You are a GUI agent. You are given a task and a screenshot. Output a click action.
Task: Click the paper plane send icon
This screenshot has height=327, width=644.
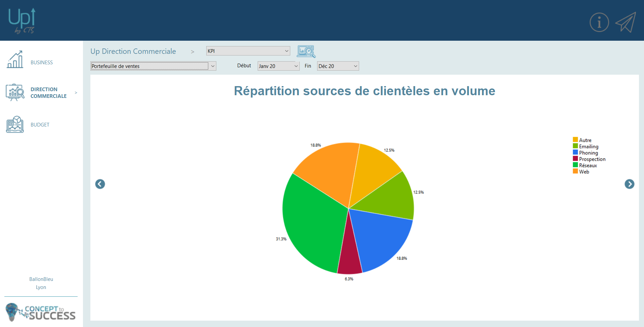click(x=626, y=22)
